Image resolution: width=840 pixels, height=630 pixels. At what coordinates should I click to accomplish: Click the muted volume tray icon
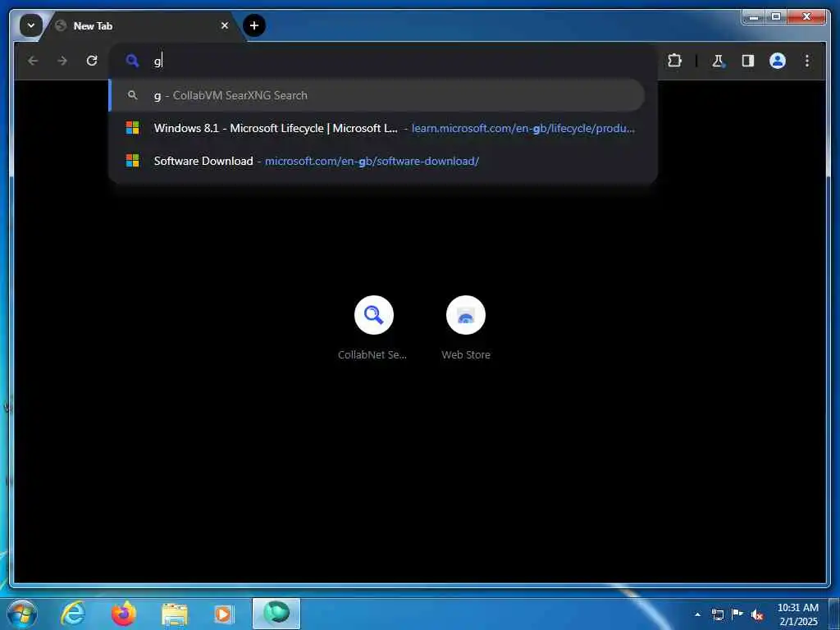757,614
